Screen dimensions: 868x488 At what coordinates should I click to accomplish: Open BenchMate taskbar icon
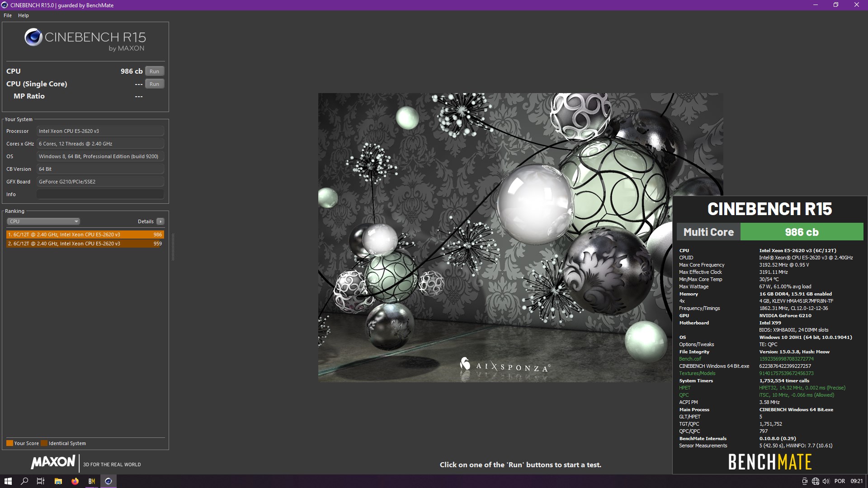click(x=92, y=481)
